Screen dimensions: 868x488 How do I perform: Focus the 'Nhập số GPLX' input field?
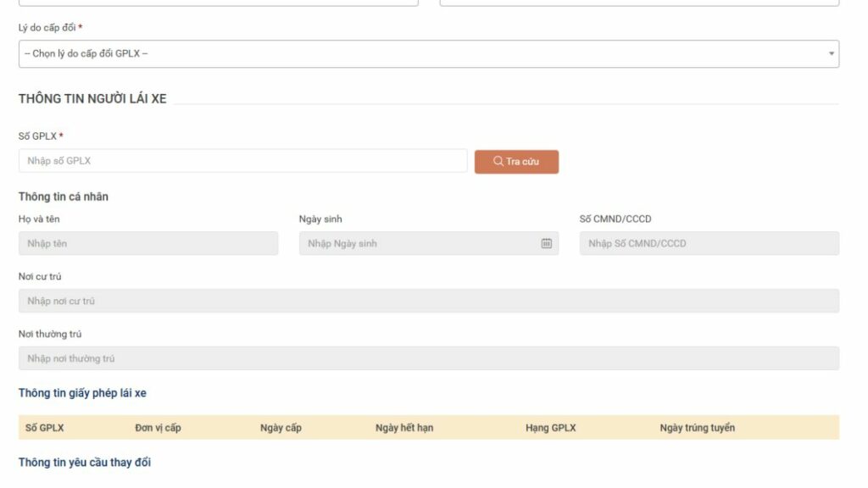tap(242, 161)
